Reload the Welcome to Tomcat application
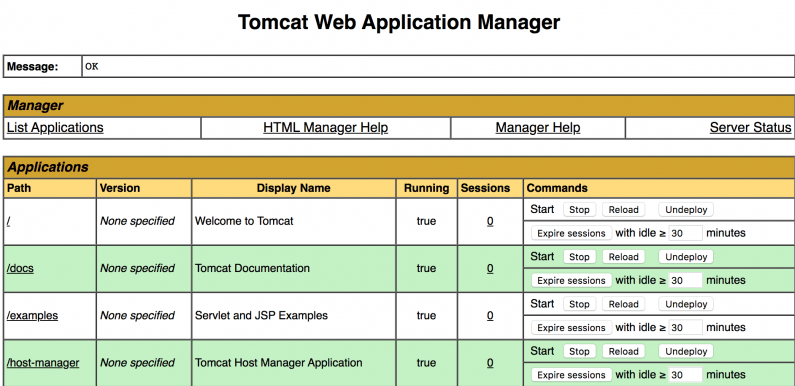795x386 pixels. pyautogui.click(x=623, y=209)
